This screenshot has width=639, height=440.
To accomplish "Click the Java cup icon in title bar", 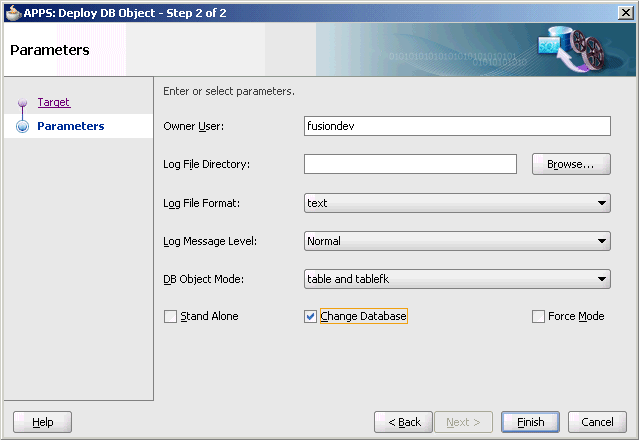I will click(12, 10).
